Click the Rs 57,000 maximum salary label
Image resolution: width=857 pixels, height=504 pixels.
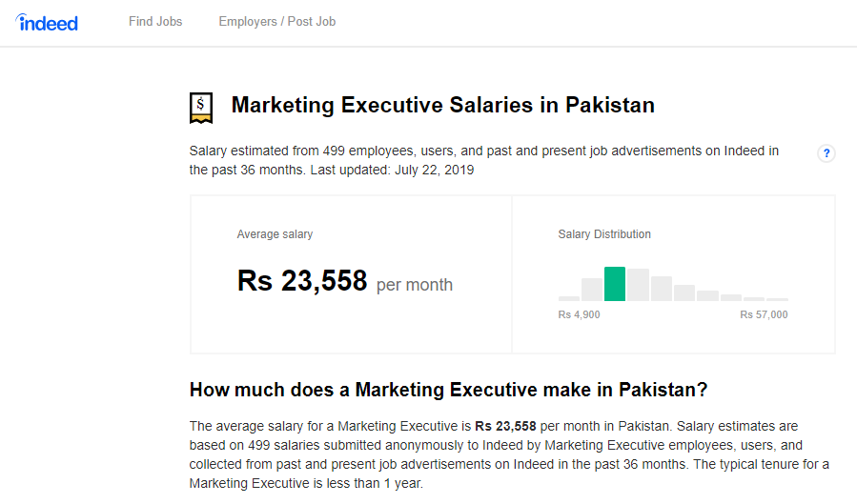[764, 315]
